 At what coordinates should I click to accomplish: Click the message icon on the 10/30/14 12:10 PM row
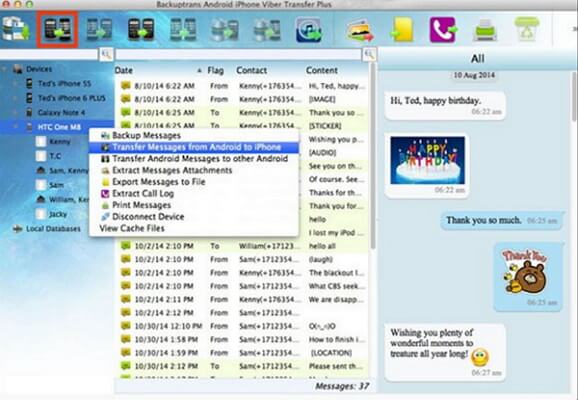126,326
